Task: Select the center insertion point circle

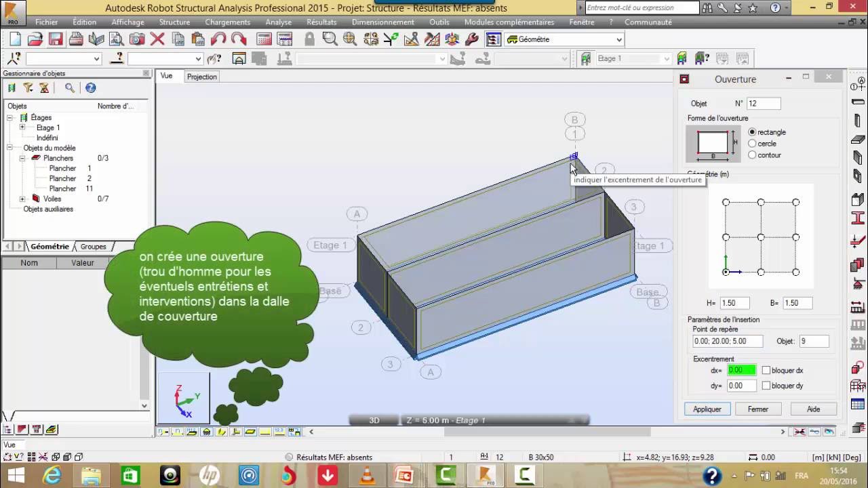Action: coord(761,237)
